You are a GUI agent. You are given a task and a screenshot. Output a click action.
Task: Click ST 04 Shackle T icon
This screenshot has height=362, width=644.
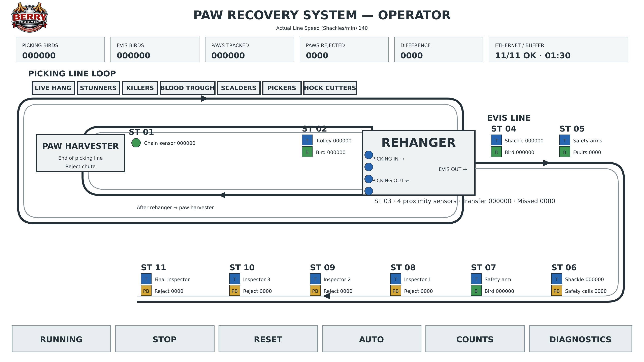click(496, 140)
